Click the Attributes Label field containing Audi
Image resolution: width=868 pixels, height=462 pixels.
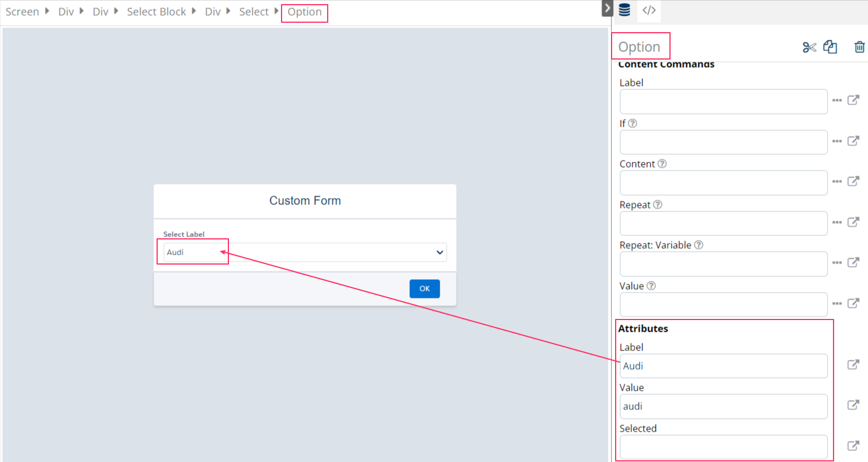pyautogui.click(x=723, y=366)
